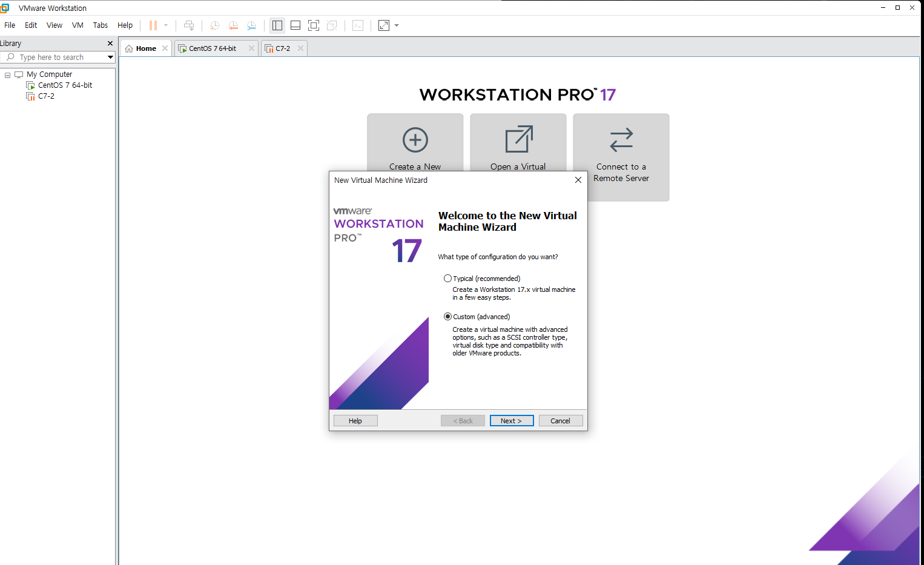This screenshot has height=565, width=924.
Task: Click the paused VM icon on C7-2 tab
Action: pyautogui.click(x=269, y=48)
